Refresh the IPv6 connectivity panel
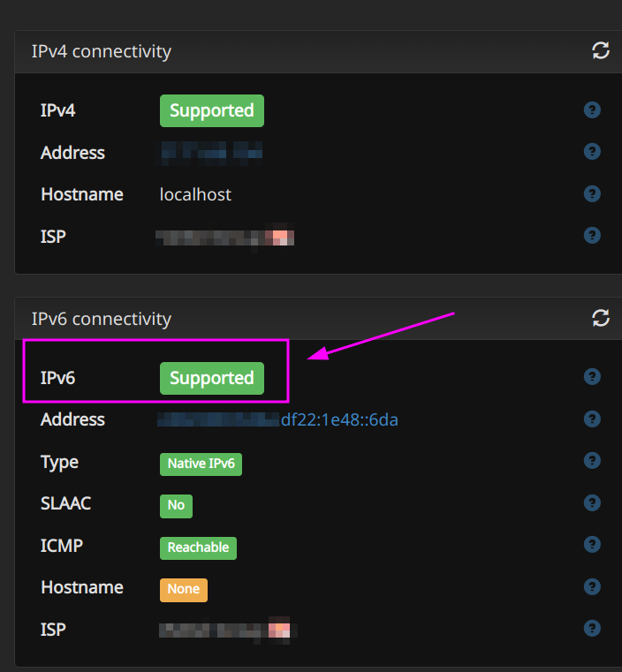Screen dimensions: 622x672 tap(601, 318)
